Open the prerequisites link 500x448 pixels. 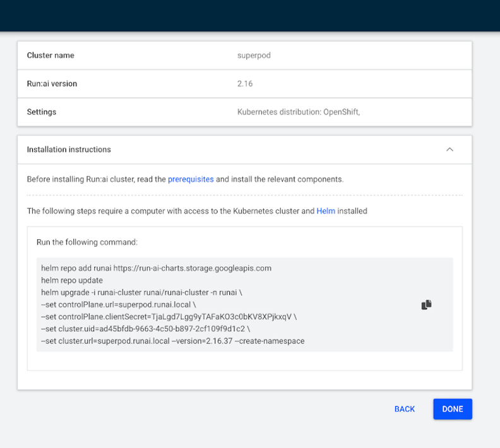pyautogui.click(x=191, y=179)
